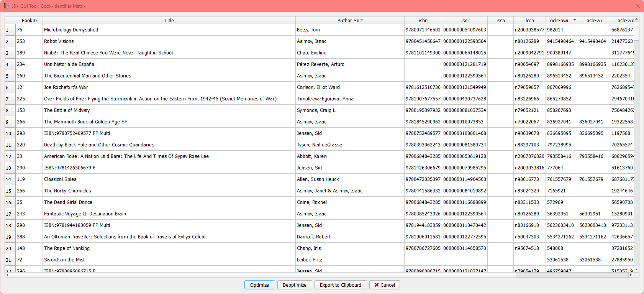Click author 'Timofeeva-Egorova, Anna'
Screen dimensions: 644x294
tap(350, 99)
